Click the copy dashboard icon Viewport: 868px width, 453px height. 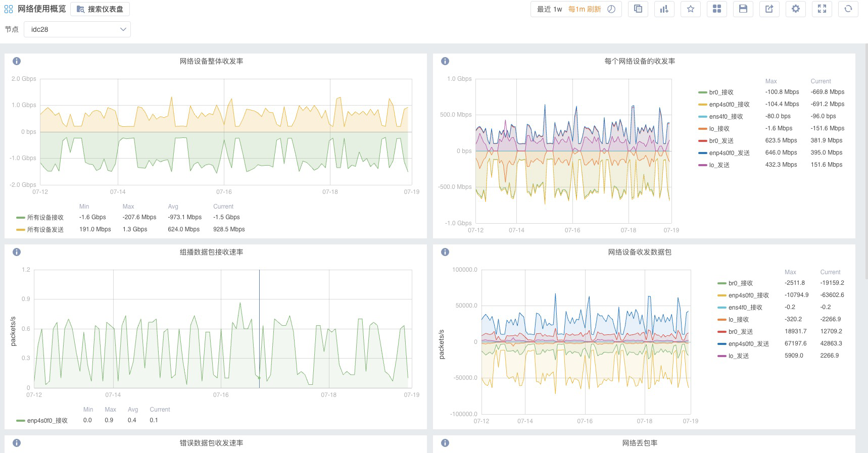638,9
